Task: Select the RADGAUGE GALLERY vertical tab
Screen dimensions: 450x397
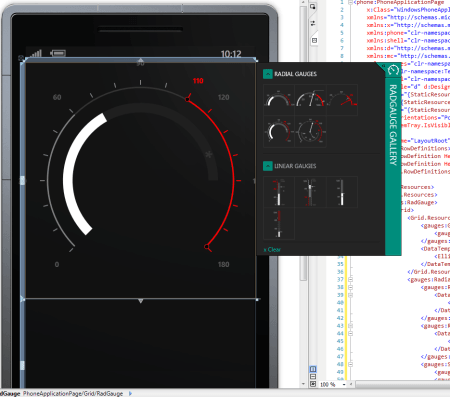Action: (x=393, y=125)
